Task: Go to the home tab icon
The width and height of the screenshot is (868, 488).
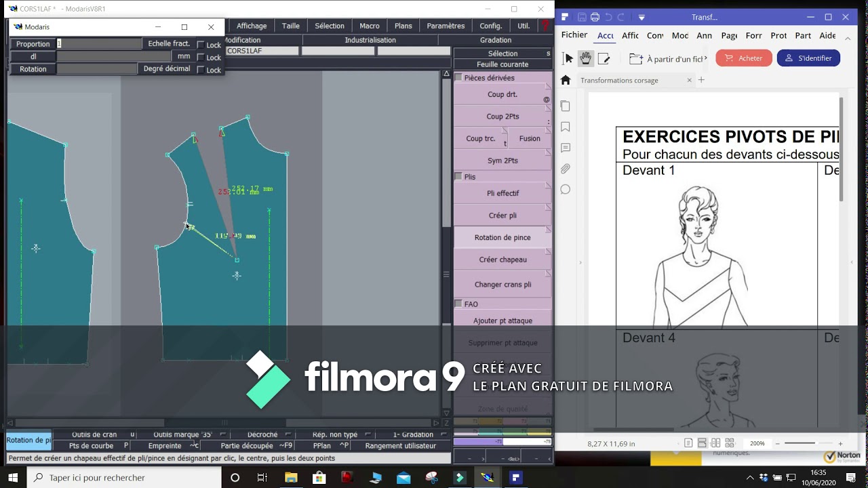Action: pyautogui.click(x=566, y=80)
